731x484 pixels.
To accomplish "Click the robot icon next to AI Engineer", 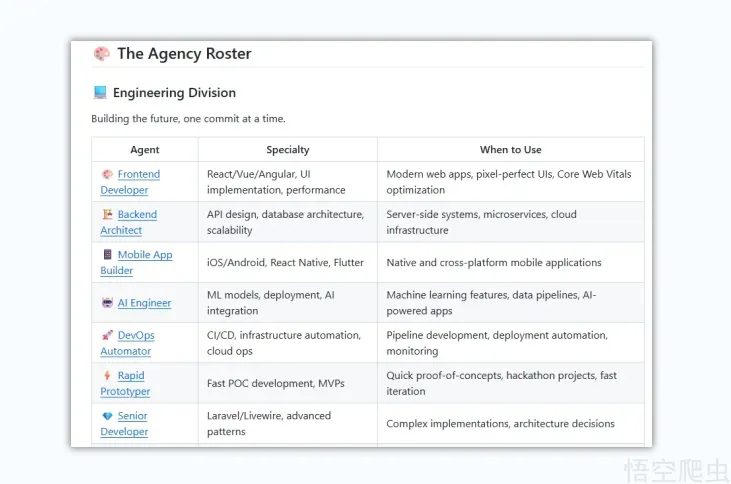I will 107,303.
